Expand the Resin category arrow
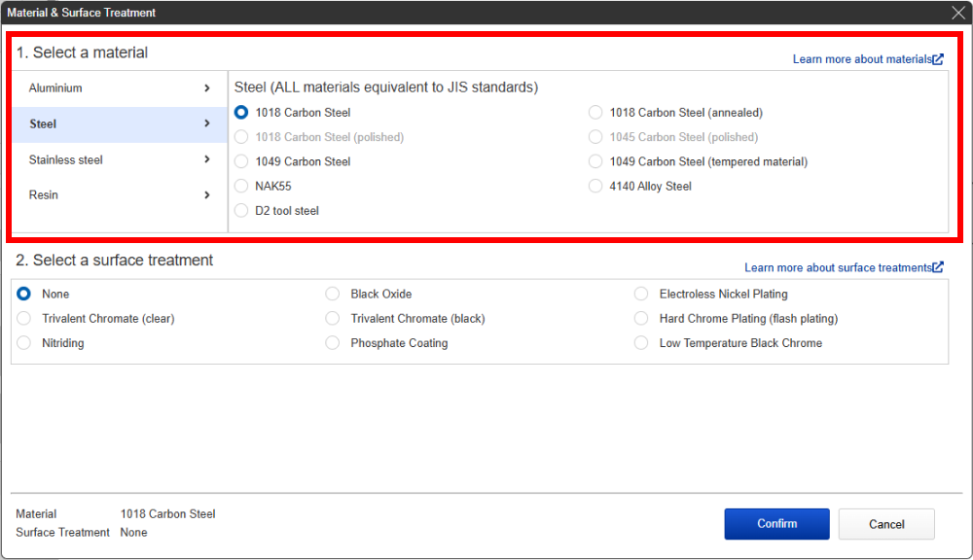This screenshot has height=560, width=973. tap(207, 195)
